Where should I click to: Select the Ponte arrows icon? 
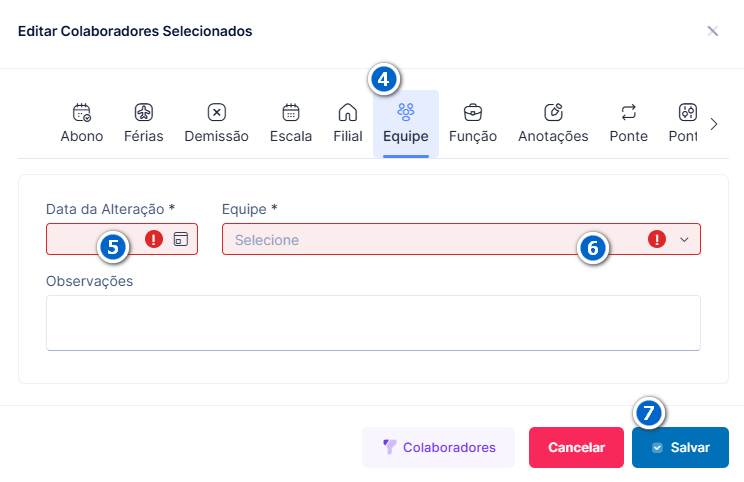629,112
